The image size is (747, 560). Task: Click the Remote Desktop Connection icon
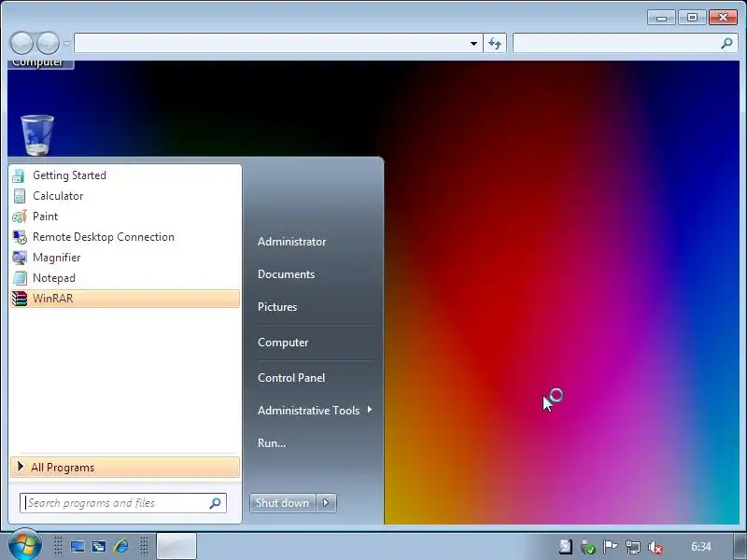pyautogui.click(x=20, y=237)
